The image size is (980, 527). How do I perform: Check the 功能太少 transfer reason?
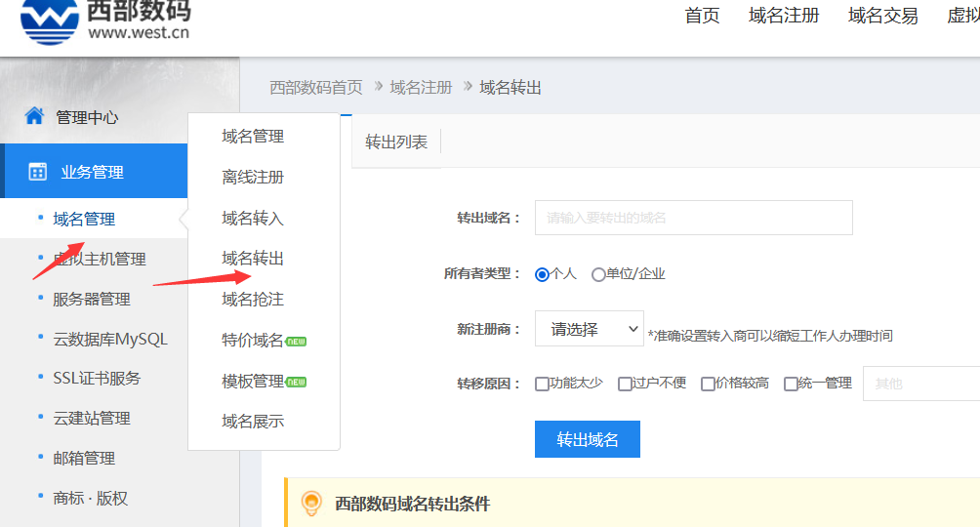coord(542,384)
